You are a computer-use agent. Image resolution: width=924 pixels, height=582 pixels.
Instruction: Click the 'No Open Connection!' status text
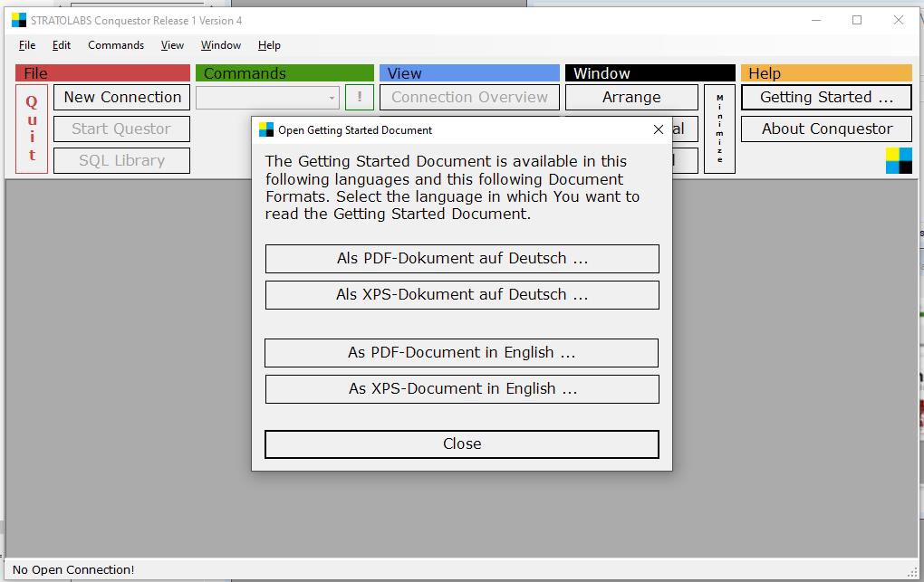[73, 569]
